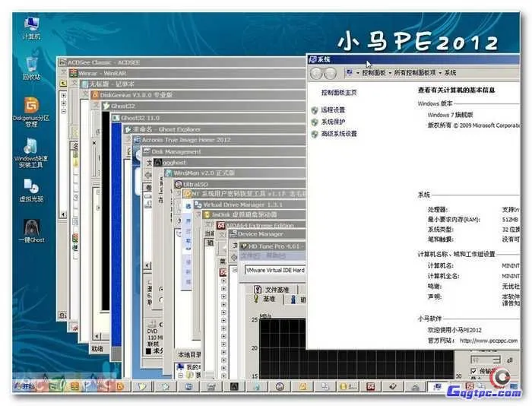Click the 系统 window title bar

point(413,60)
